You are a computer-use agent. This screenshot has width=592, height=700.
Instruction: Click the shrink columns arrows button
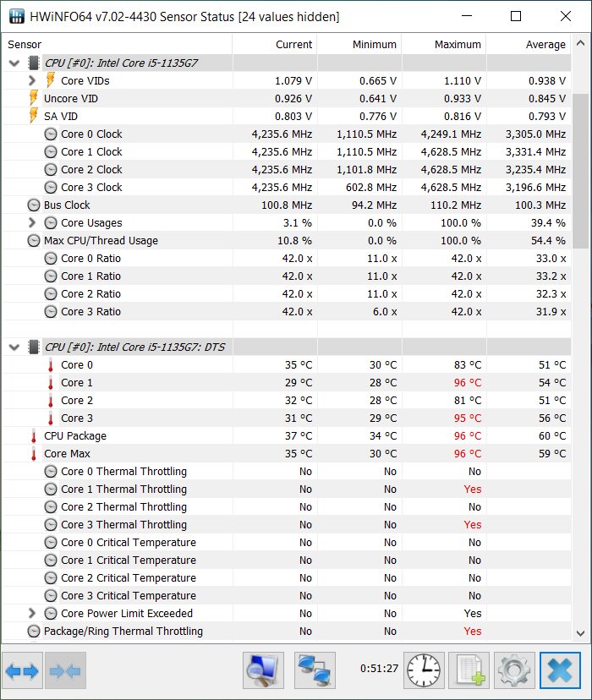(x=65, y=670)
